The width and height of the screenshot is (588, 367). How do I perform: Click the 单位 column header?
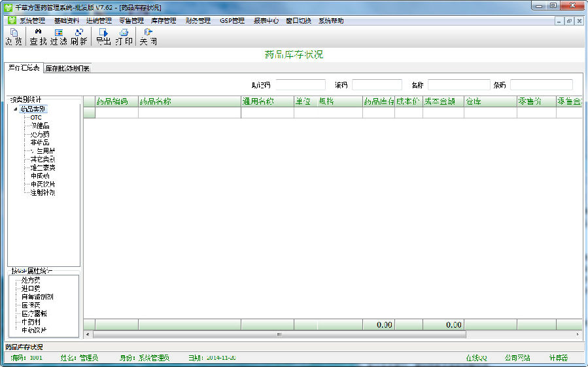coord(305,101)
